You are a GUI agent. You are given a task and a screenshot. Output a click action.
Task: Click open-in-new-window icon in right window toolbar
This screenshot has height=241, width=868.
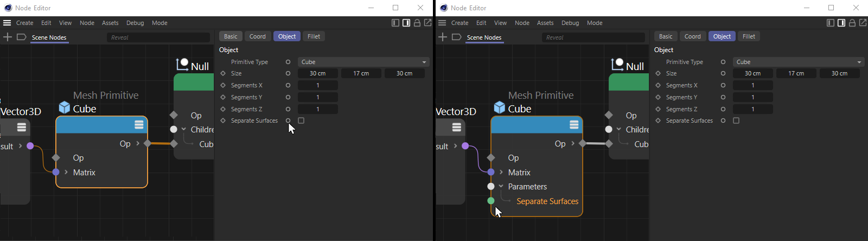pos(863,23)
